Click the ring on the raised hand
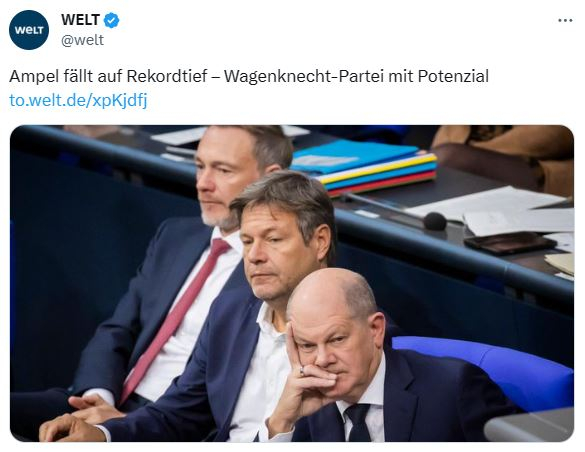The image size is (585, 452). coord(301,370)
